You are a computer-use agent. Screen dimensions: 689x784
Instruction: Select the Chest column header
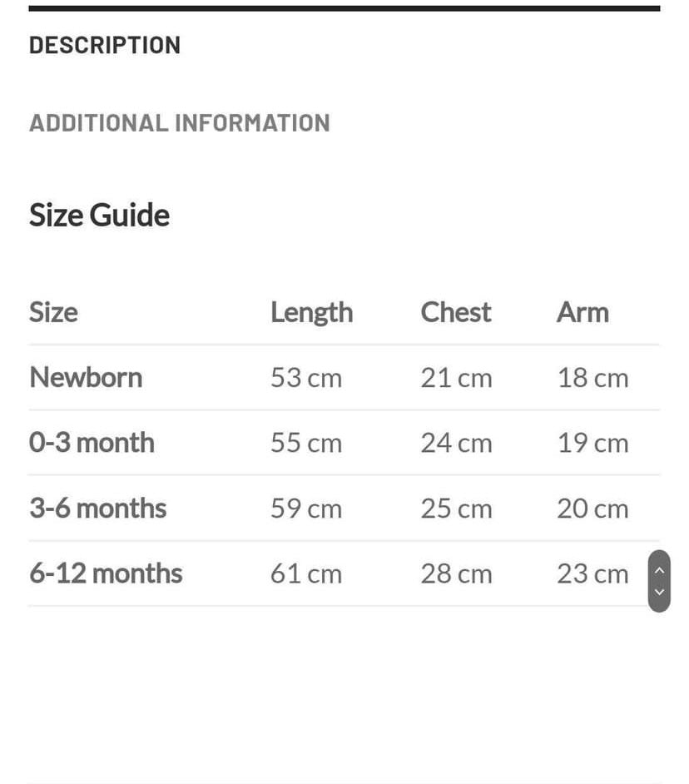point(455,312)
